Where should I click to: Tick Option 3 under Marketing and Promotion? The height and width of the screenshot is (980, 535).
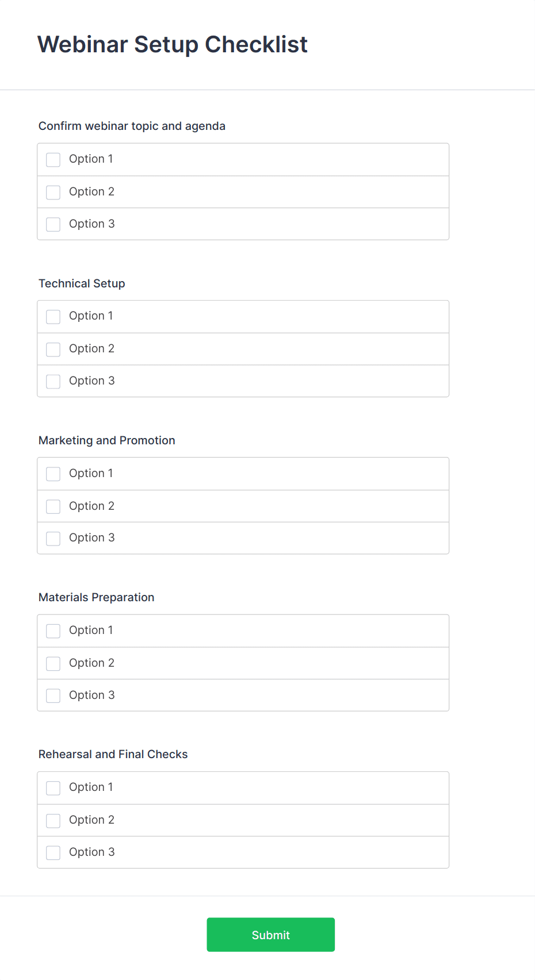pyautogui.click(x=54, y=539)
